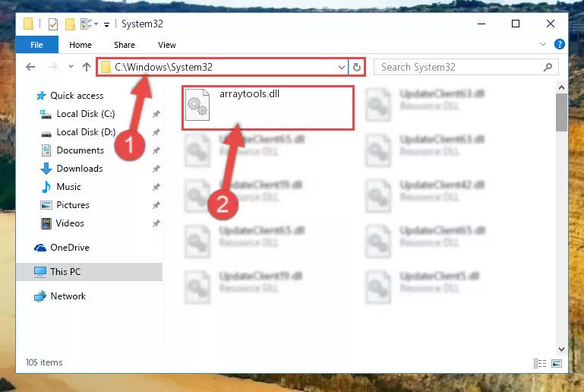Open the recent locations dropdown arrow

(71, 67)
